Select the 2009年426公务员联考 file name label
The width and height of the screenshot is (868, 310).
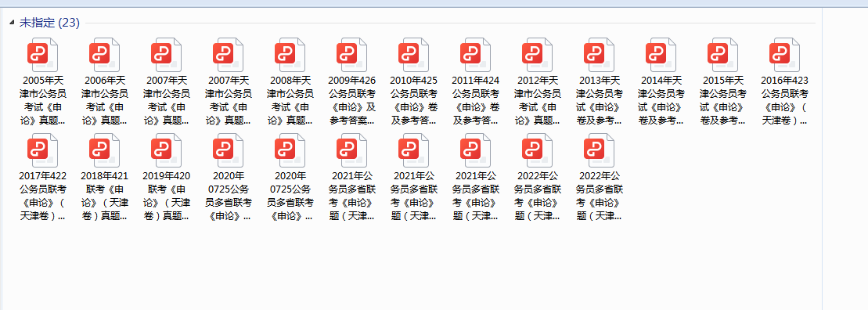click(352, 100)
